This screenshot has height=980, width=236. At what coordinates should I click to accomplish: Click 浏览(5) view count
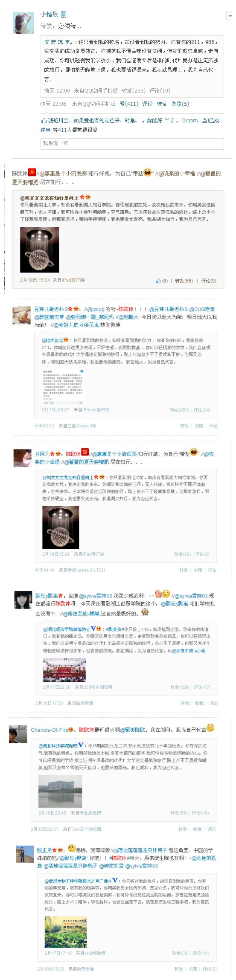click(x=180, y=104)
